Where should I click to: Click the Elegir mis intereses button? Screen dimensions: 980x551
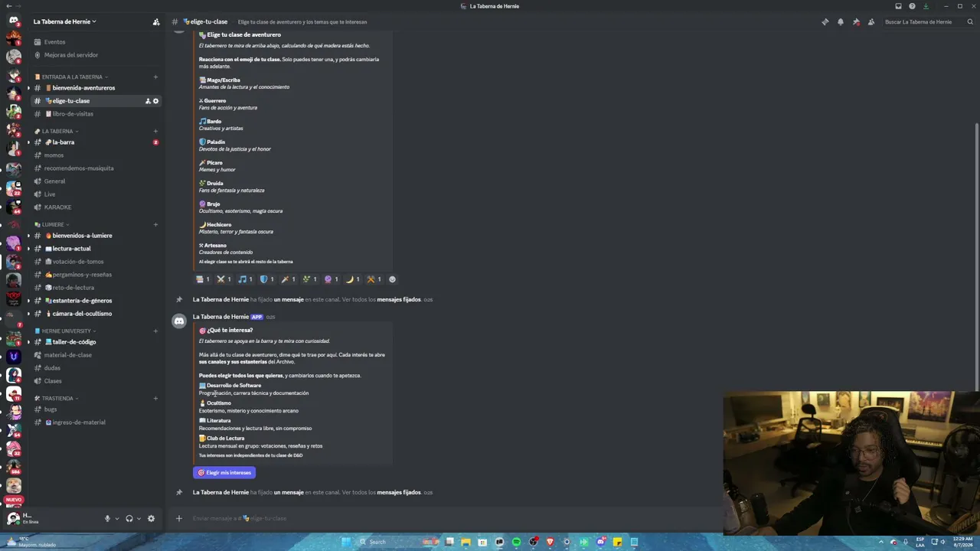pyautogui.click(x=224, y=473)
